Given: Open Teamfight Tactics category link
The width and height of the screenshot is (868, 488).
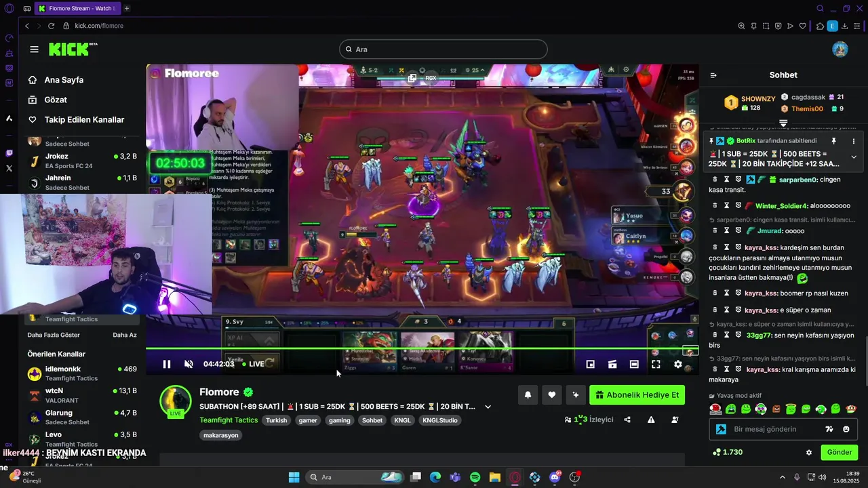Looking at the screenshot, I should (x=229, y=420).
